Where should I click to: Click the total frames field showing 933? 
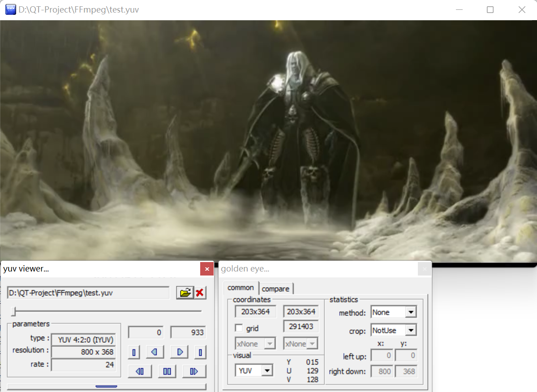pyautogui.click(x=188, y=332)
